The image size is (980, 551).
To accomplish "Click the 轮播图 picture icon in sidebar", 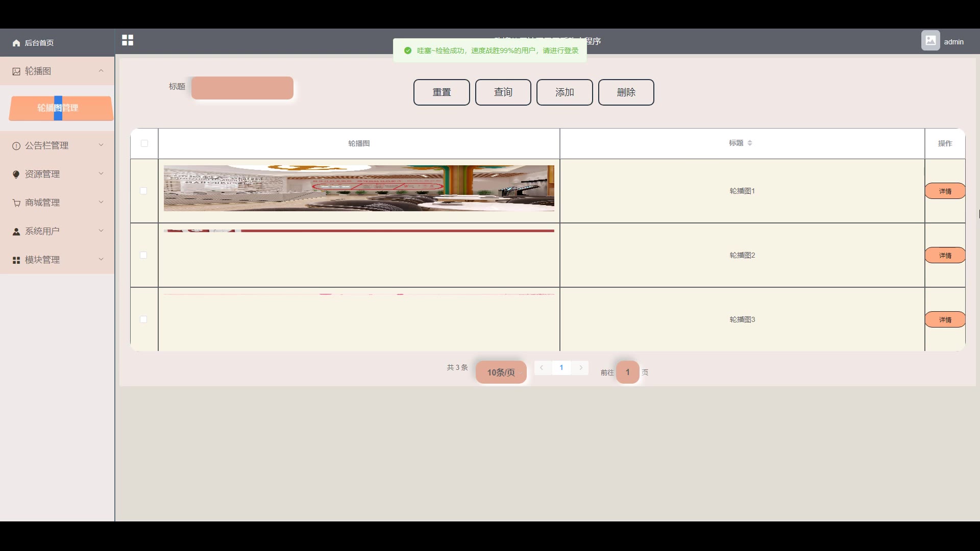I will pos(16,71).
